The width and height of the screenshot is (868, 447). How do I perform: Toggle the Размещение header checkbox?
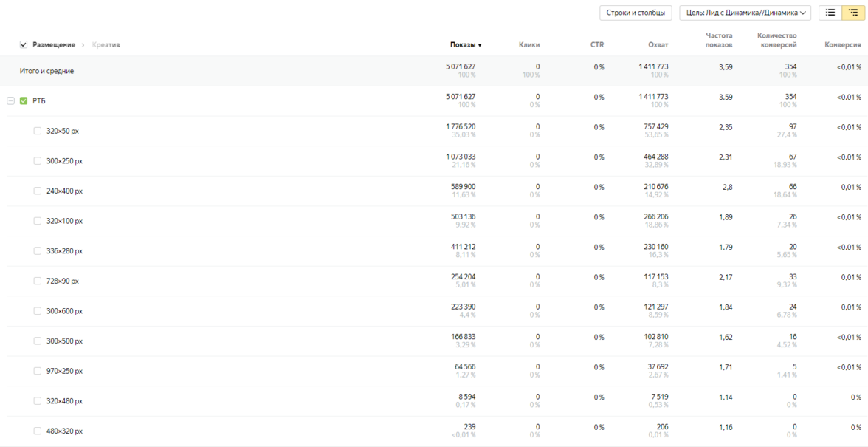click(x=24, y=45)
